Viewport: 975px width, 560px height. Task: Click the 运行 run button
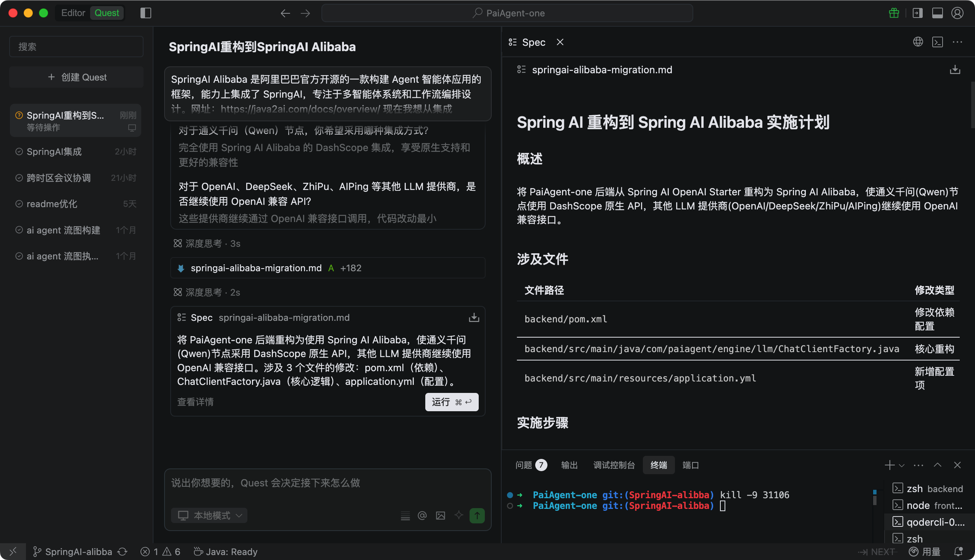(452, 402)
